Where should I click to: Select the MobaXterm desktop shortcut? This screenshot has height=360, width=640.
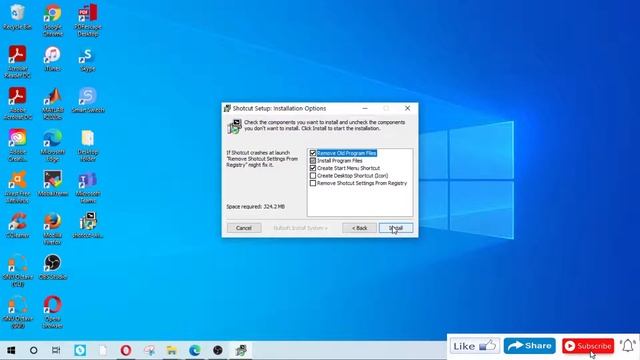[53, 184]
